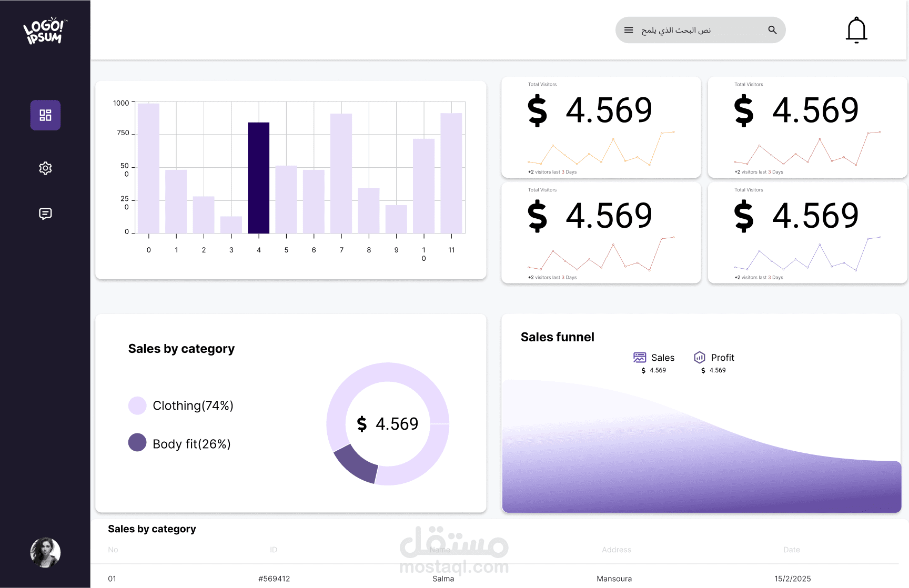Image resolution: width=909 pixels, height=588 pixels.
Task: Click the ID column header
Action: pyautogui.click(x=274, y=550)
